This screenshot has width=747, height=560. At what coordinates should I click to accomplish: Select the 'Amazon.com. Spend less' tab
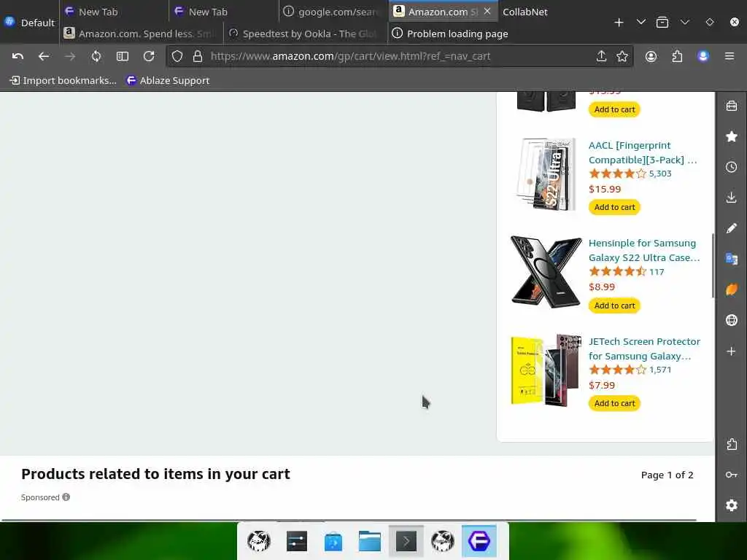[141, 34]
